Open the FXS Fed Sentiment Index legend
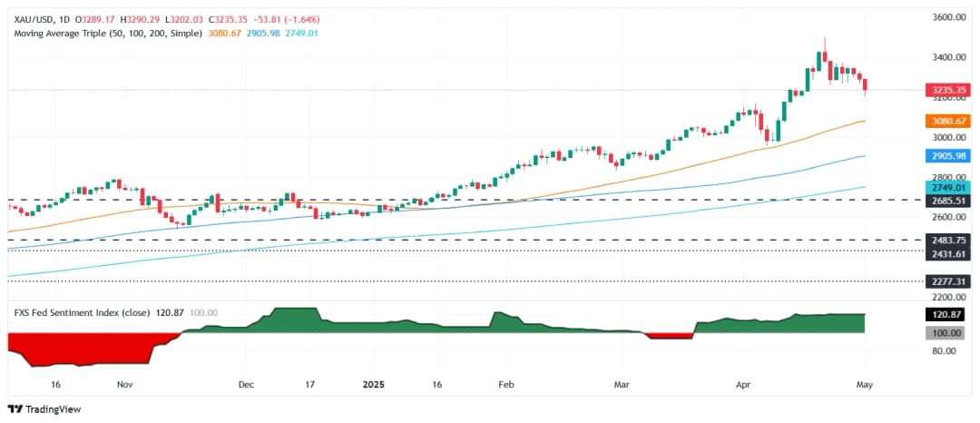980x423 pixels. [75, 312]
